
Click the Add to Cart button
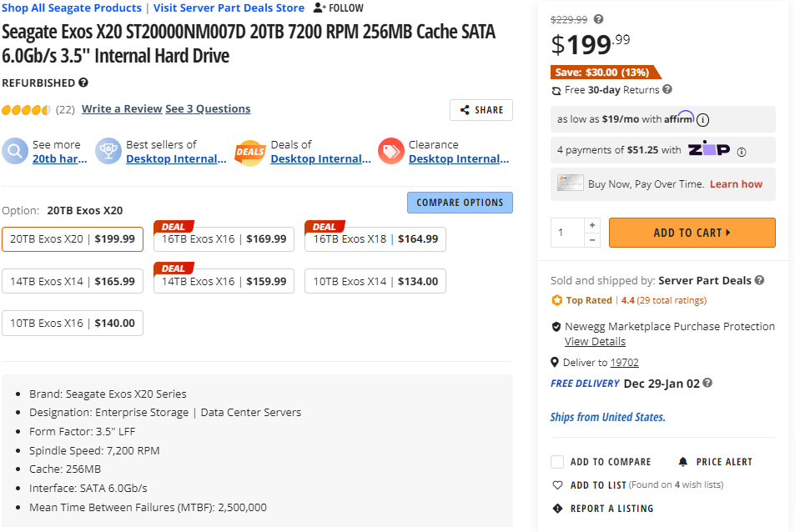pos(692,233)
